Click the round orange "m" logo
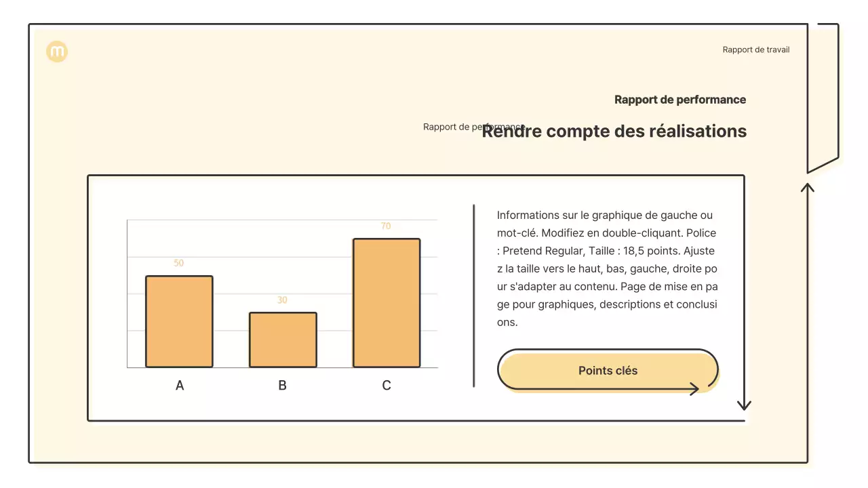 [57, 52]
